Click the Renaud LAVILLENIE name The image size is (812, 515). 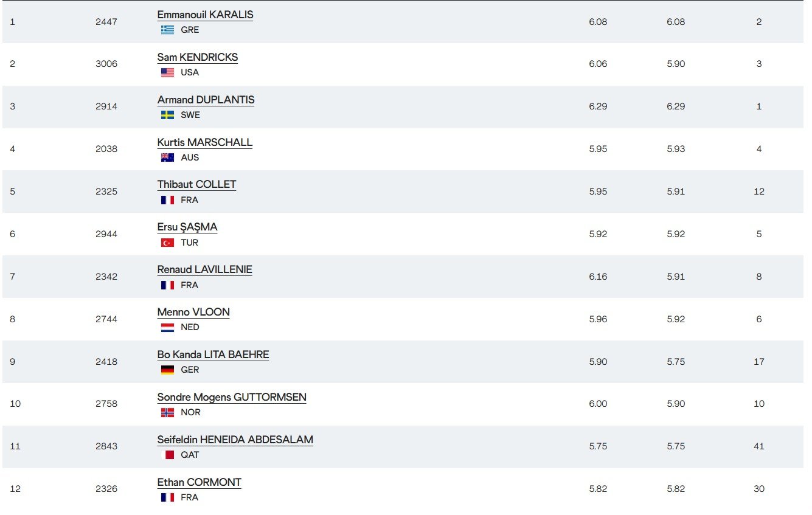coord(204,269)
